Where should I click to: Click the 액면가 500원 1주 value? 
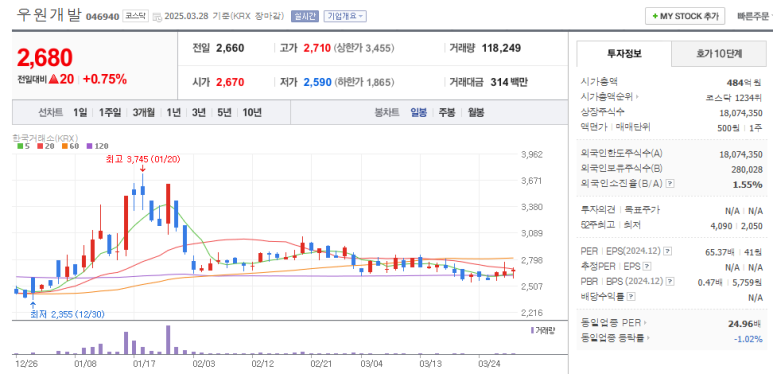coord(740,128)
